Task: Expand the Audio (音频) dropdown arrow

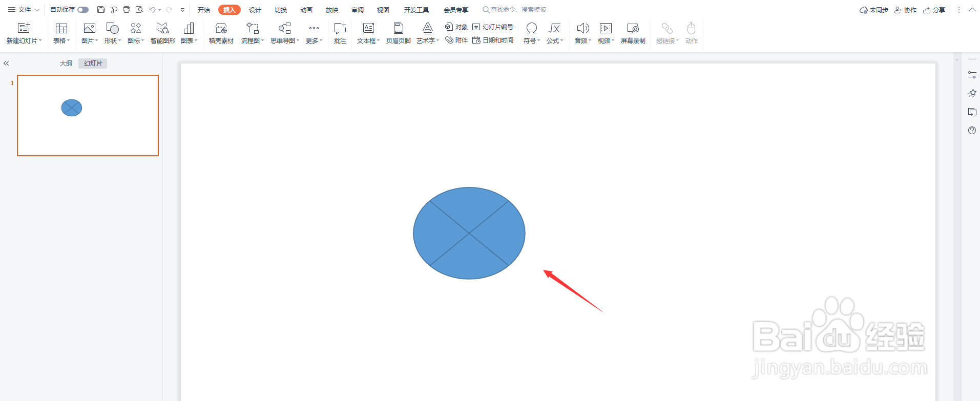Action: tap(590, 40)
